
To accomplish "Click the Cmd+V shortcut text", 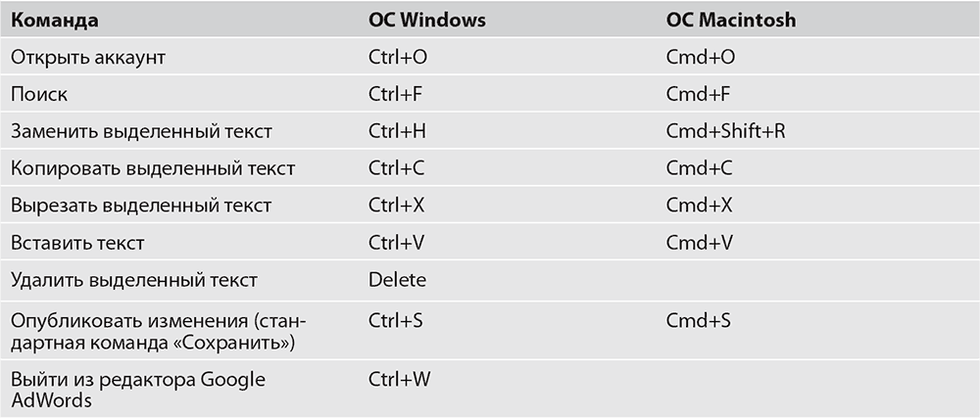I will coord(700,243).
